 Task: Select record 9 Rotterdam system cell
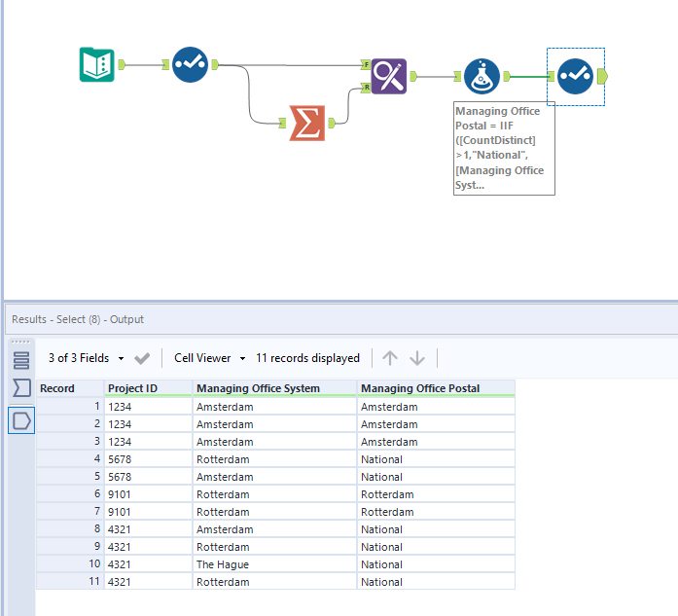tap(274, 547)
